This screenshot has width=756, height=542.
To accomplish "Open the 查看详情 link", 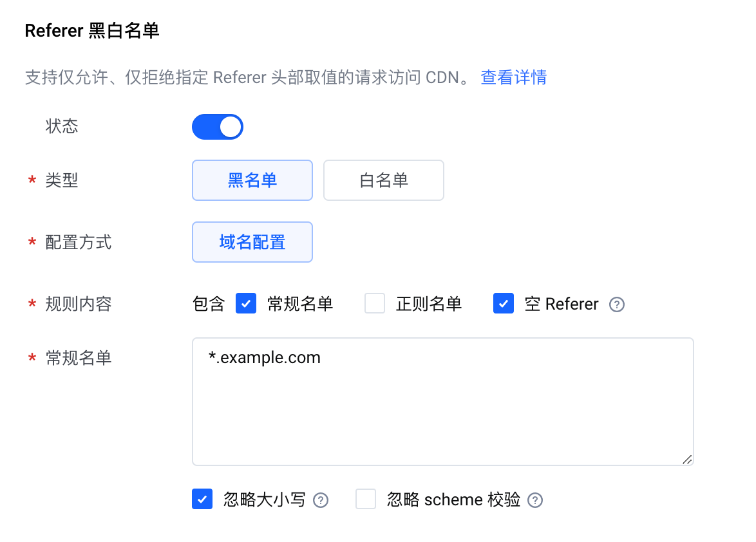I will [x=513, y=77].
